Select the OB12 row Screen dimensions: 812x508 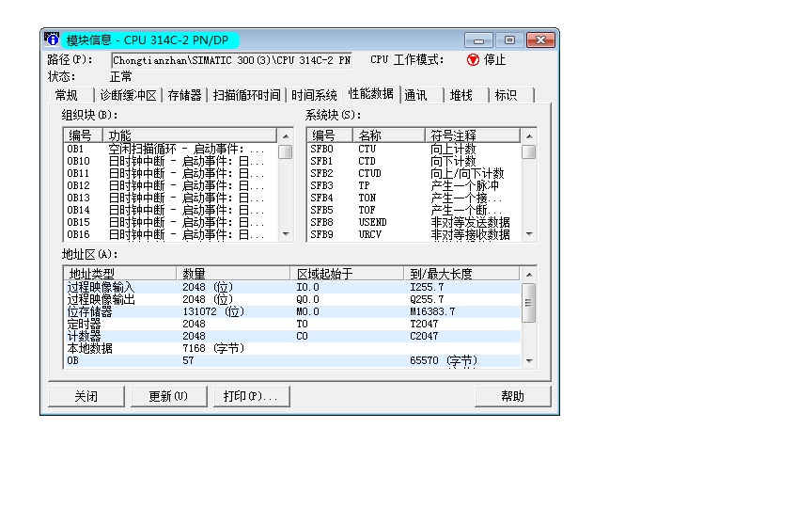click(x=170, y=185)
